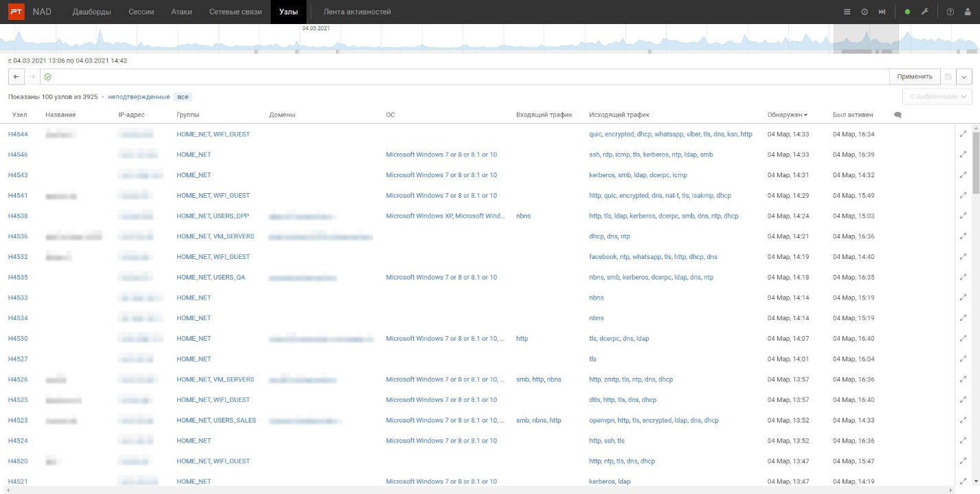980x494 pixels.
Task: Expand row H4535 details icon
Action: (x=963, y=278)
